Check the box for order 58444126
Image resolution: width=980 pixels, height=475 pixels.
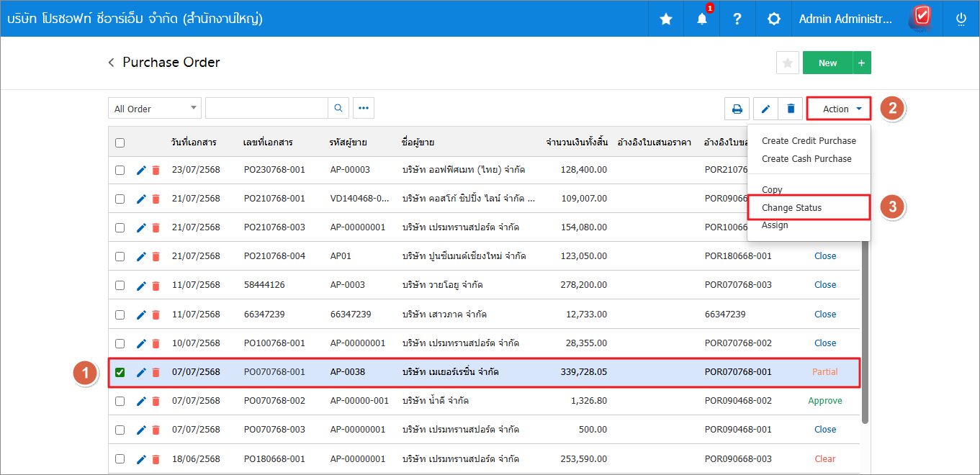point(120,285)
